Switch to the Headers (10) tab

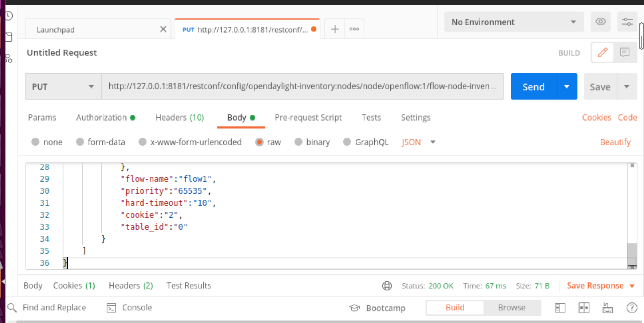pyautogui.click(x=180, y=118)
